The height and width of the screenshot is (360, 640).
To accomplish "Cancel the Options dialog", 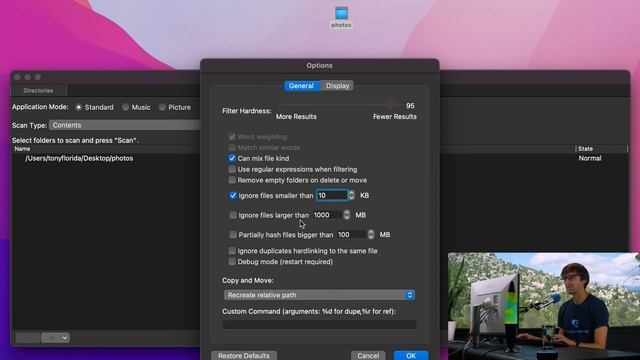I will [368, 356].
